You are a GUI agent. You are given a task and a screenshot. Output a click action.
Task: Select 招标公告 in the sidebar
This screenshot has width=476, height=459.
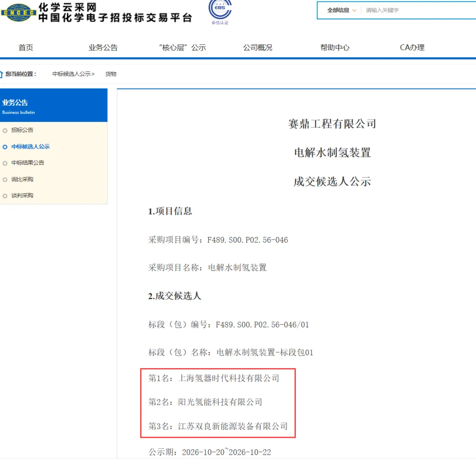point(22,130)
